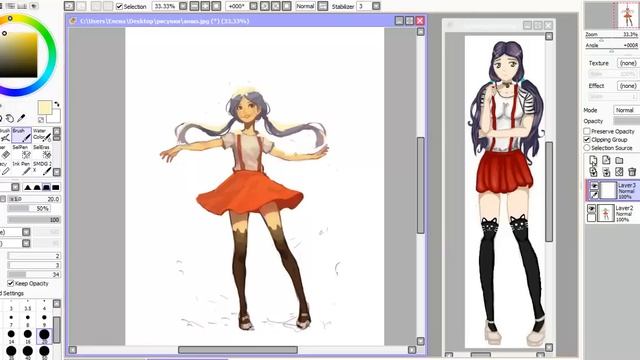640x360 pixels.
Task: Select the hand pan tool
Action: [10, 119]
